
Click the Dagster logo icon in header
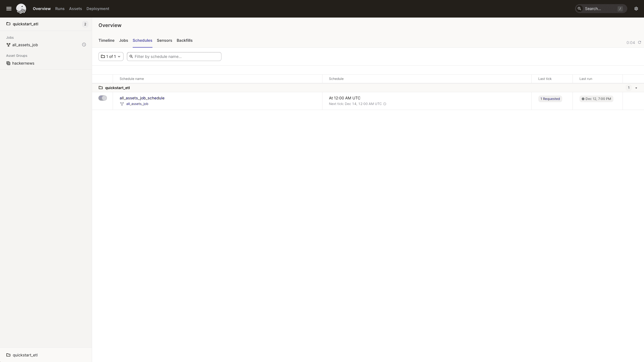[21, 9]
